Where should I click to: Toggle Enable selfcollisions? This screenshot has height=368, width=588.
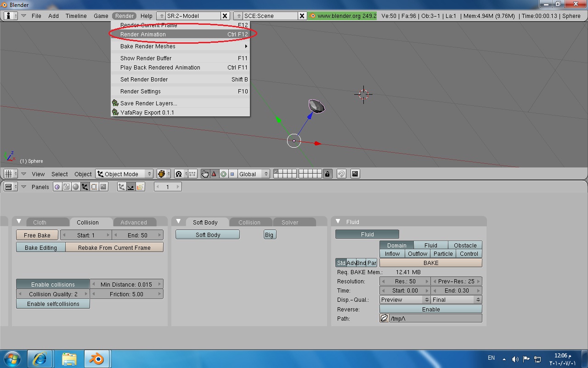53,304
